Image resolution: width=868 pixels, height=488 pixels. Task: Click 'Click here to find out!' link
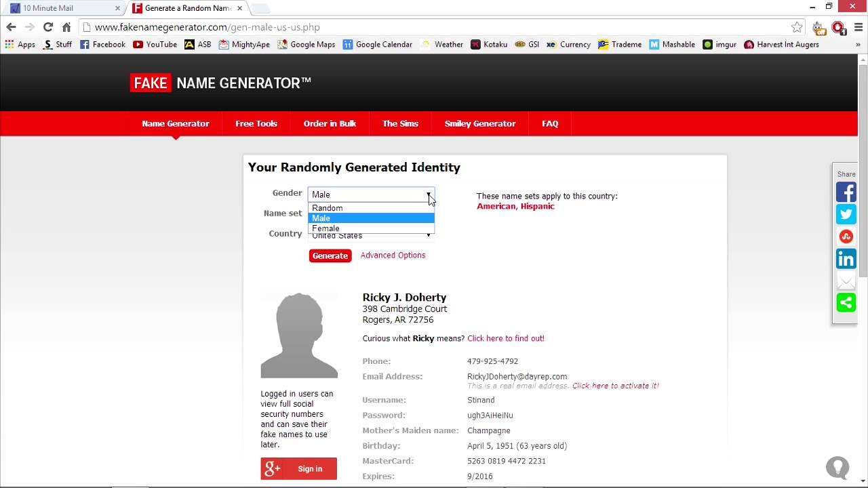pos(506,338)
